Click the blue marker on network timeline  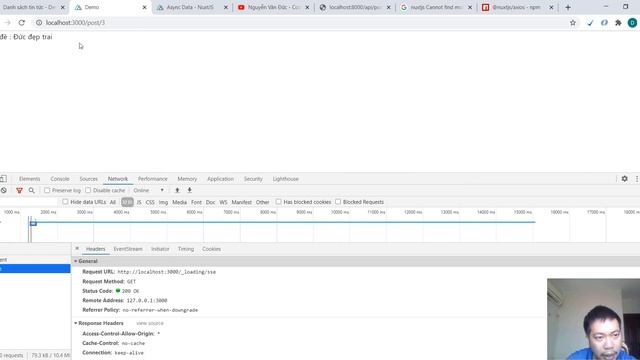click(x=33, y=223)
